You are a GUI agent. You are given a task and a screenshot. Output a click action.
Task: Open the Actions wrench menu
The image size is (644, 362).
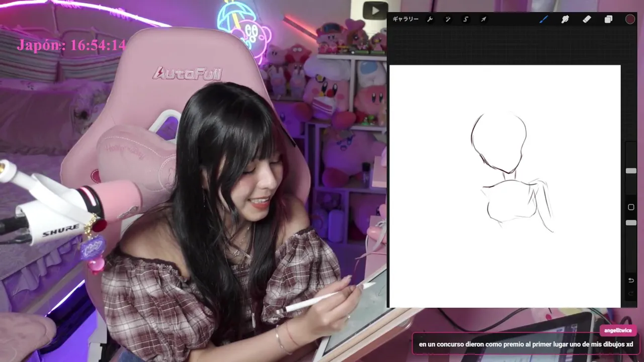[x=430, y=19]
